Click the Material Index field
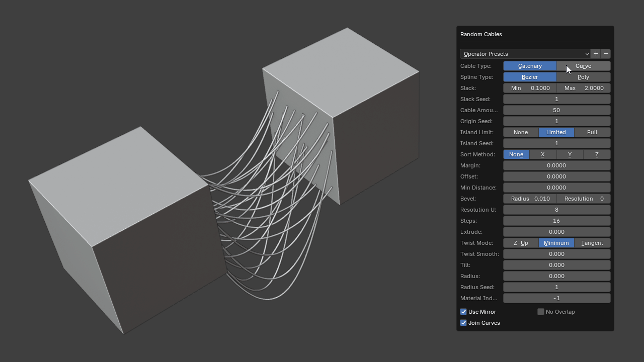Viewport: 644px width, 362px height. click(556, 298)
